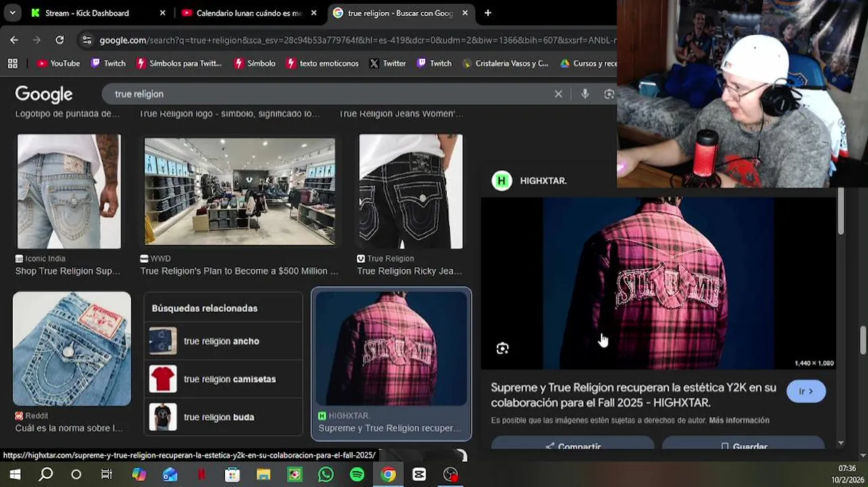This screenshot has width=868, height=487.
Task: Go to Google homepage via the logo
Action: click(x=44, y=94)
